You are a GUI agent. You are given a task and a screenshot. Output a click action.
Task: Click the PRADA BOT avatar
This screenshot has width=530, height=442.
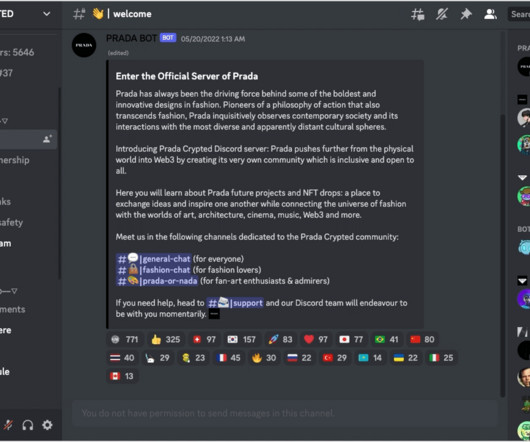(84, 45)
